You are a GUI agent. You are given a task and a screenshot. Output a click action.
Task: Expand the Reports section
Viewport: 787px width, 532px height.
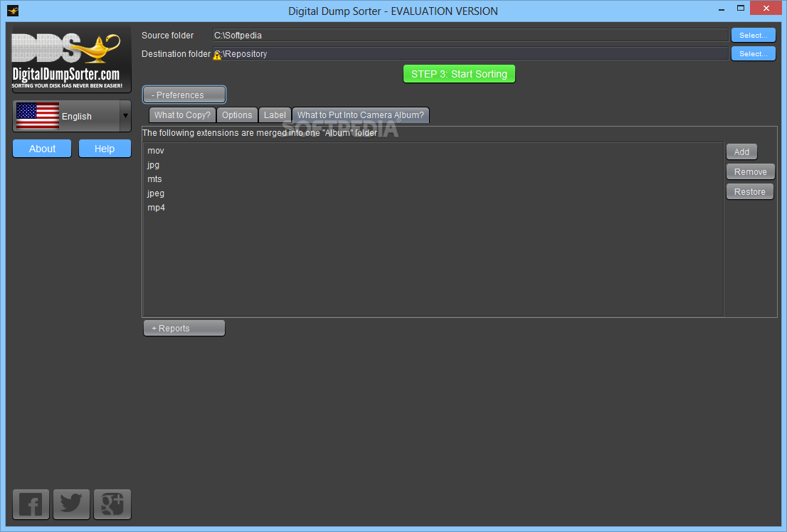(184, 329)
